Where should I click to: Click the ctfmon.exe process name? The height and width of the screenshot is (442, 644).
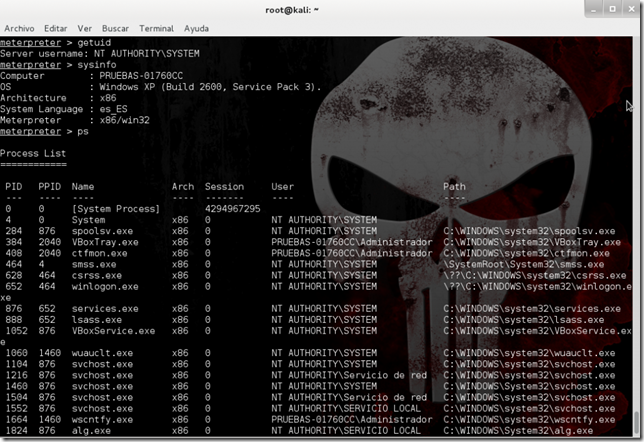pos(99,253)
